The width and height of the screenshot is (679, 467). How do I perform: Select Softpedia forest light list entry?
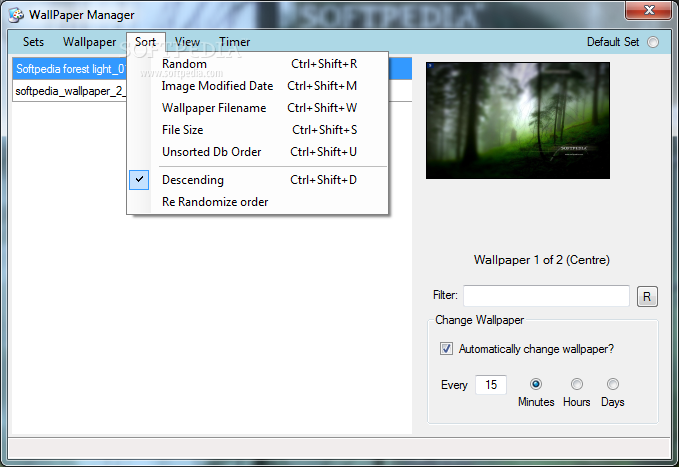pyautogui.click(x=70, y=68)
